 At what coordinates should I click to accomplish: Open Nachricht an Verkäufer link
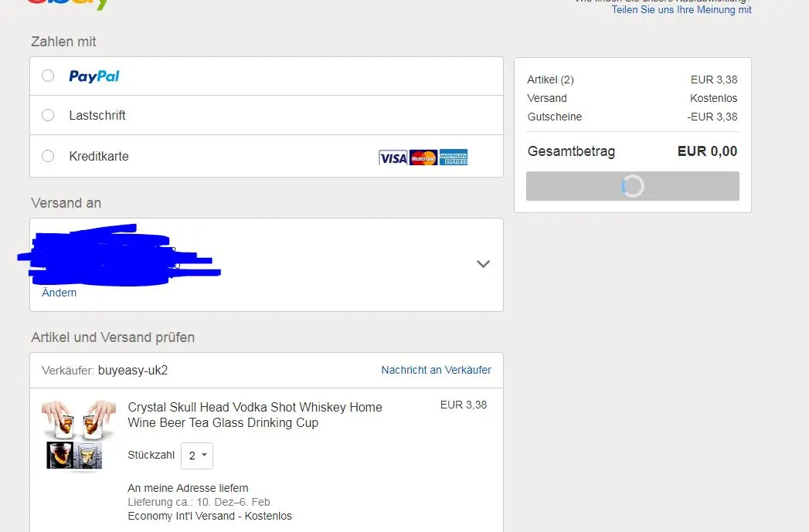click(x=436, y=370)
